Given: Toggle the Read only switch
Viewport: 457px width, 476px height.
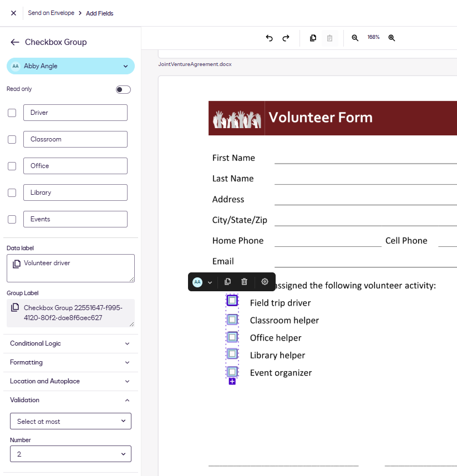Looking at the screenshot, I should click(x=123, y=89).
